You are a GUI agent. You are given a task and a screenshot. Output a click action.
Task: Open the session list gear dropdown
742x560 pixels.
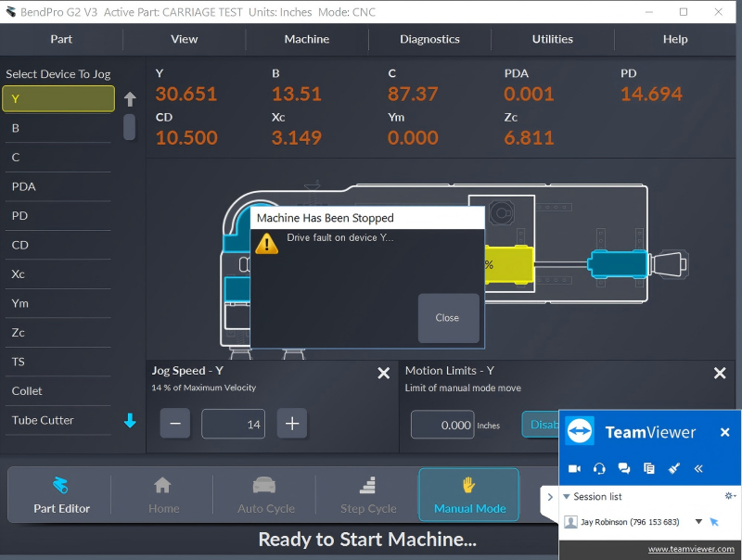pyautogui.click(x=730, y=497)
